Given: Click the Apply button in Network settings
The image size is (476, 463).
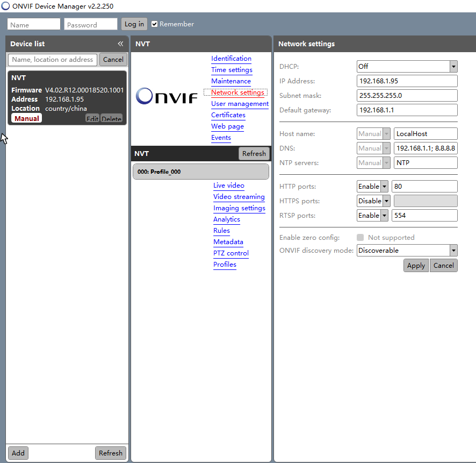Looking at the screenshot, I should [416, 265].
